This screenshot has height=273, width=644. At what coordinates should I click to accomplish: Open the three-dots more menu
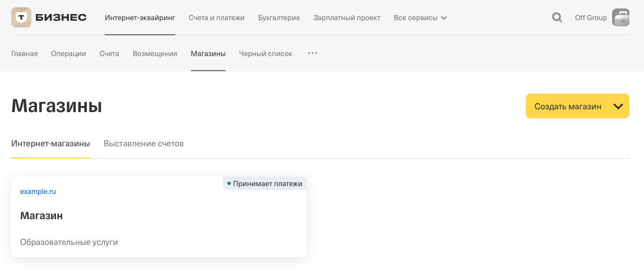pyautogui.click(x=312, y=53)
